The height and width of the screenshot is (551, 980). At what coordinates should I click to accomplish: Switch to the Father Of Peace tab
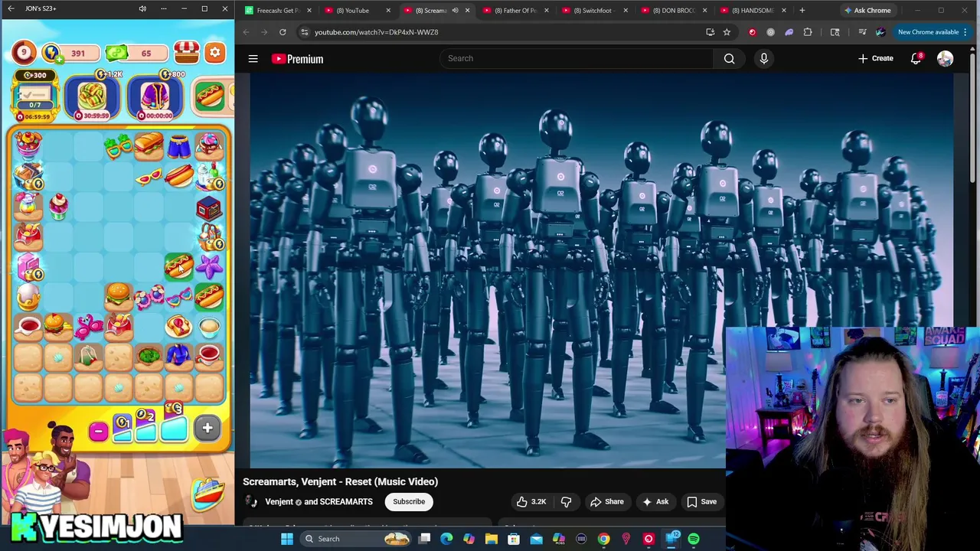tap(516, 10)
